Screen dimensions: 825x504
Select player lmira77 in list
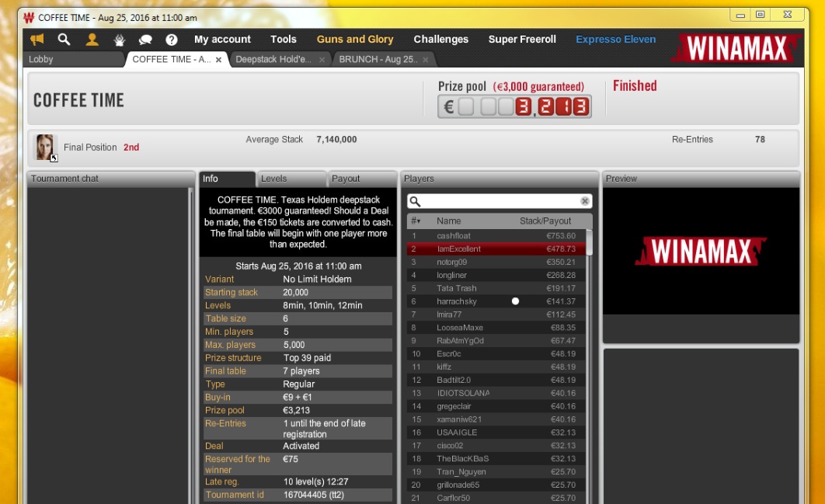[496, 315]
